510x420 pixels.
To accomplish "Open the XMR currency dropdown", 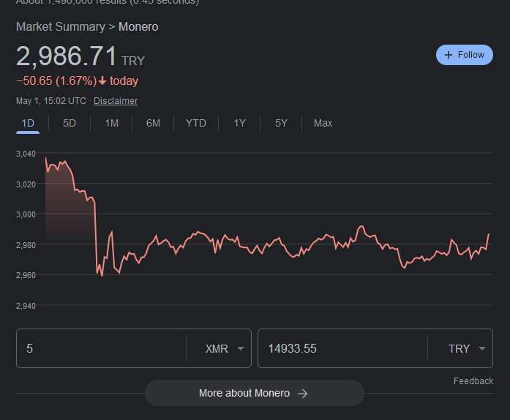I will [224, 349].
